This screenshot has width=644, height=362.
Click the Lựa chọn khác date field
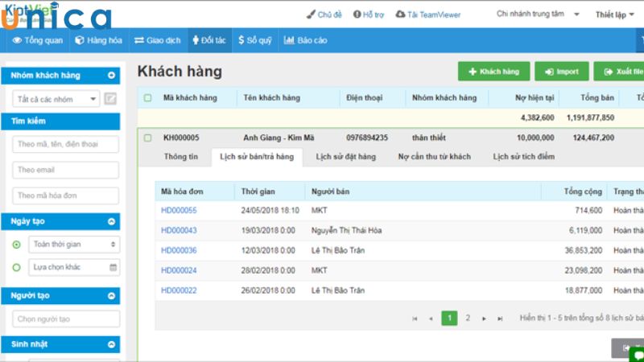click(74, 267)
